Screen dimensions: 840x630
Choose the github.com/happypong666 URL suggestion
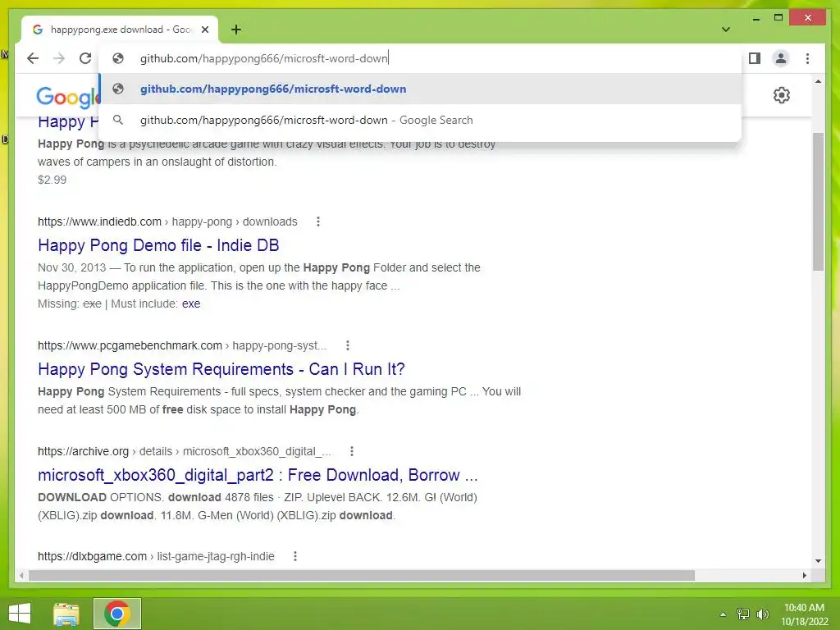coord(421,89)
